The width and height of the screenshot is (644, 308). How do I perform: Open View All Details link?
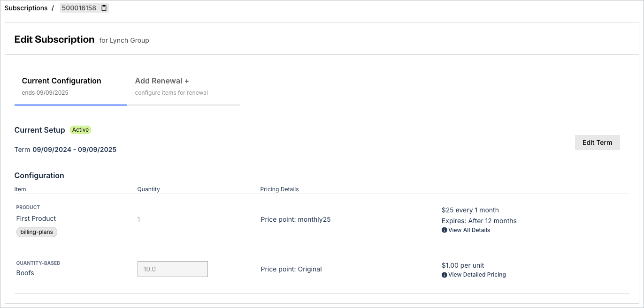click(x=469, y=230)
